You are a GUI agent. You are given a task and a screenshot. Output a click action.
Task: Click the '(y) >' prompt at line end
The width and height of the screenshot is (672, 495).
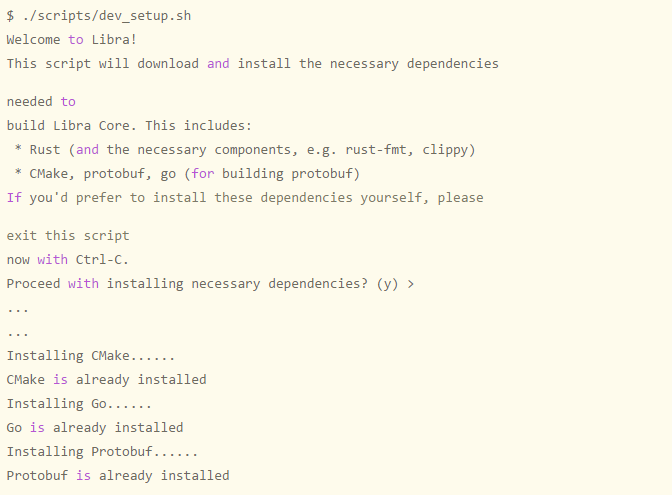(395, 284)
